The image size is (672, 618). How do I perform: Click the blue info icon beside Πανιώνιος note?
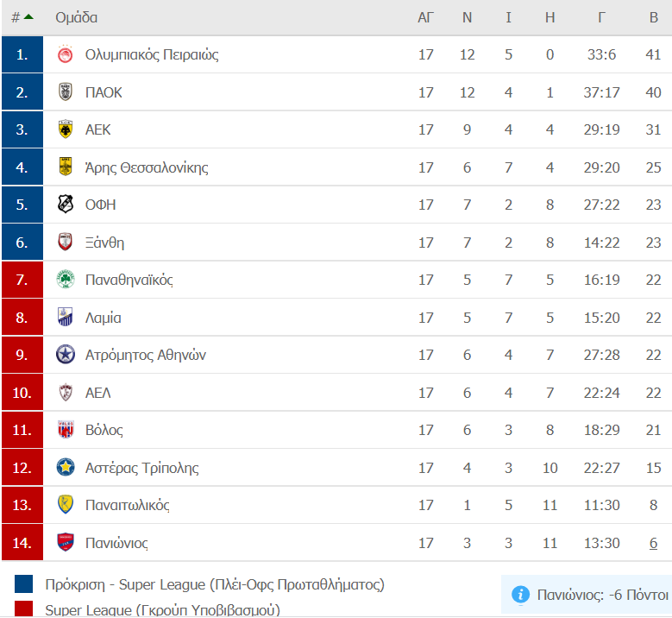520,595
